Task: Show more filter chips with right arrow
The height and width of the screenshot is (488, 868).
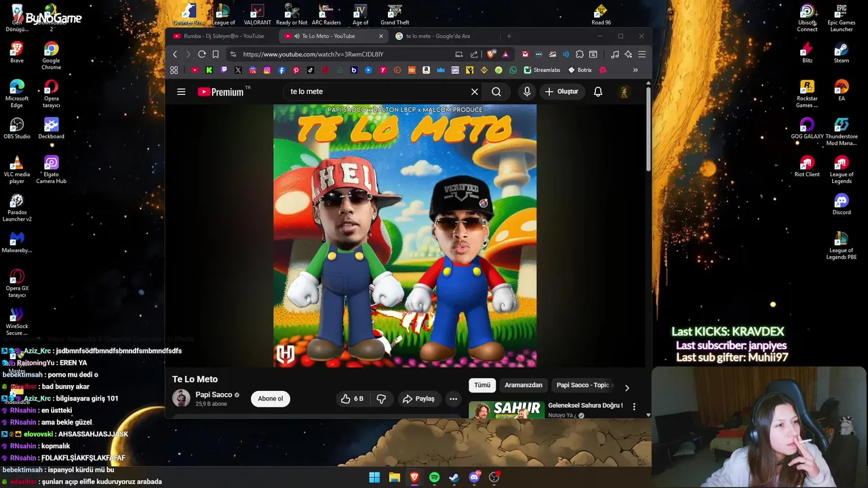Action: click(x=627, y=388)
